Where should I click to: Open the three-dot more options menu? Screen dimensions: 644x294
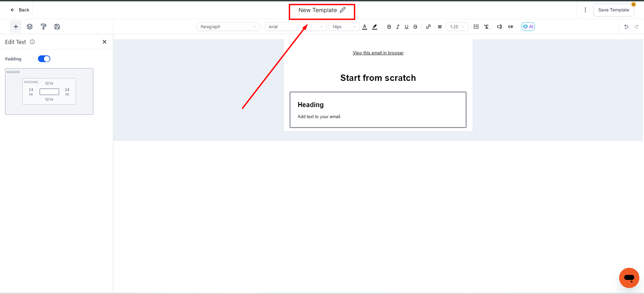(585, 10)
